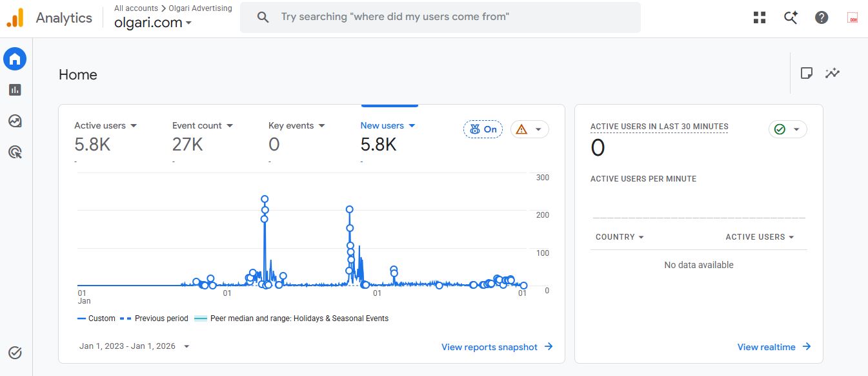Click the magnifier search icon
868x376 pixels.
point(263,17)
